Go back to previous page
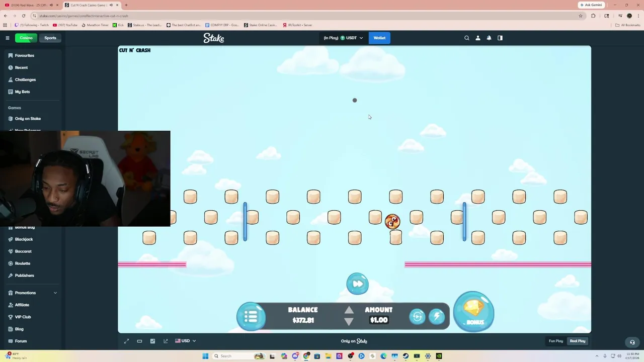This screenshot has height=362, width=644. [x=6, y=16]
